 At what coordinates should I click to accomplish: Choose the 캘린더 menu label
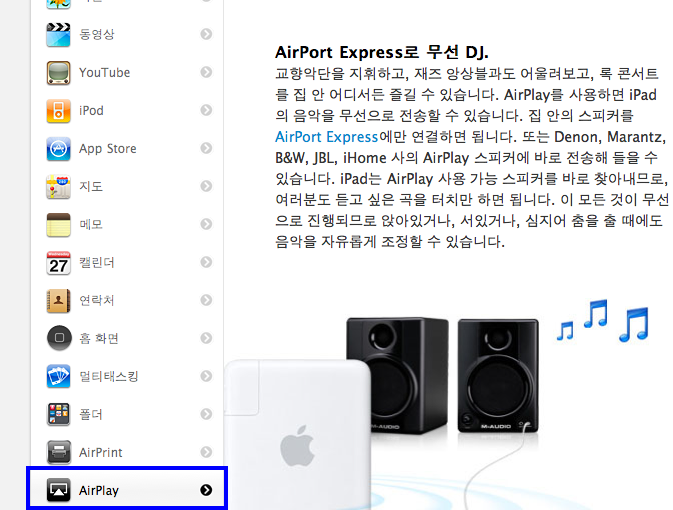97,262
